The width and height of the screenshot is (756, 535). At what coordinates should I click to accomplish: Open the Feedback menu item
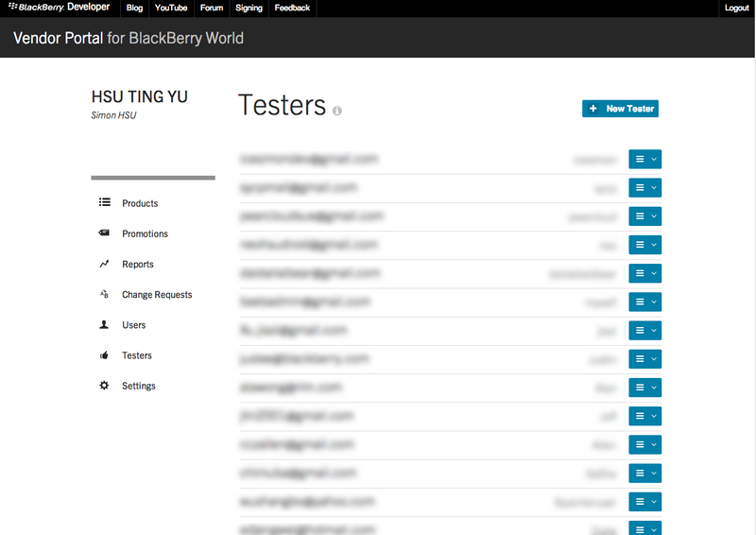tap(292, 8)
